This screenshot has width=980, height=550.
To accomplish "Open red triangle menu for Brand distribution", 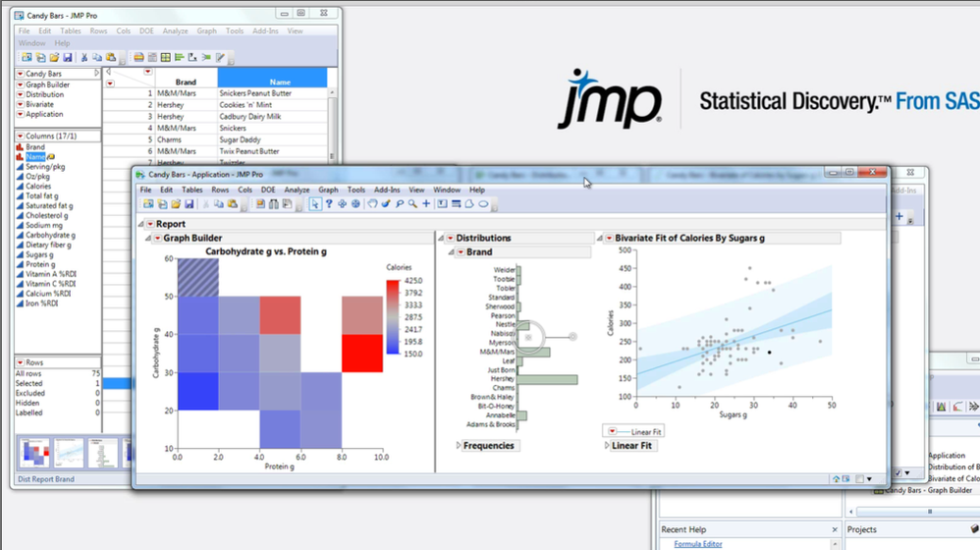I will (x=461, y=252).
